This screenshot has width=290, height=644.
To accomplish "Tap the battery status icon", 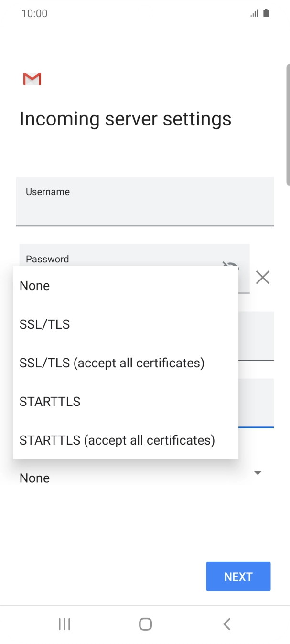I will (x=266, y=13).
